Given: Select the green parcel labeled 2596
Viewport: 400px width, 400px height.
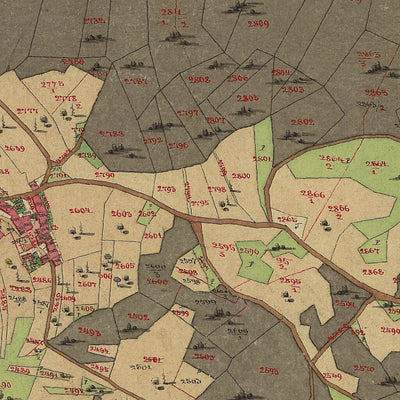Looking at the screenshot, I should point(249,251).
